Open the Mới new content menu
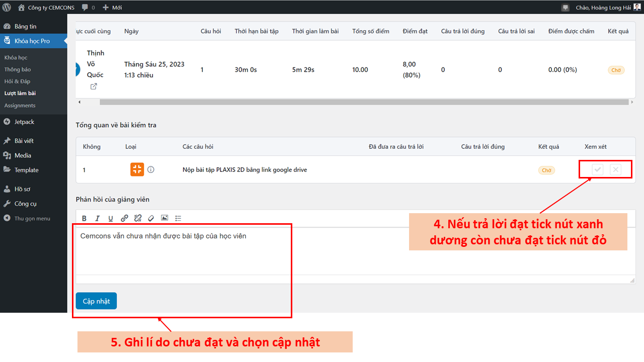The height and width of the screenshot is (362, 644). 112,8
